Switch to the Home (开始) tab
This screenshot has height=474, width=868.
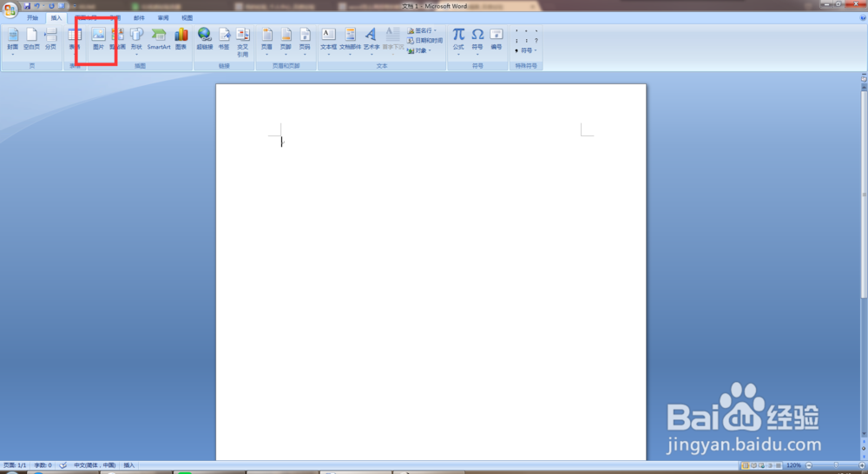tap(33, 17)
